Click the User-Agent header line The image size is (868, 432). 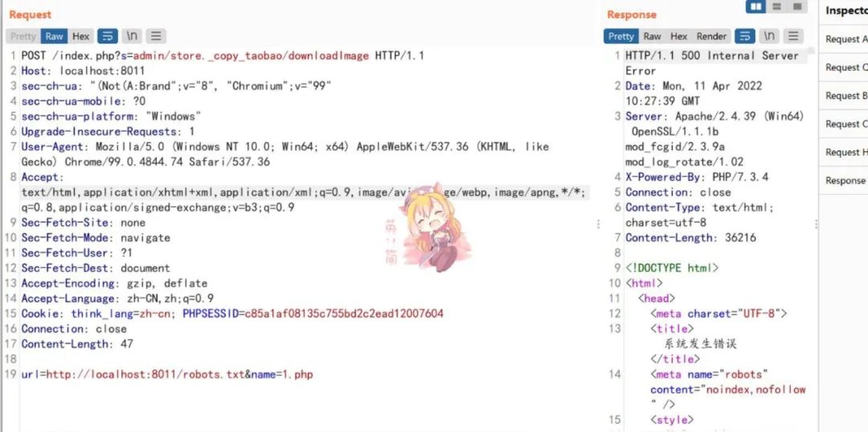[285, 154]
